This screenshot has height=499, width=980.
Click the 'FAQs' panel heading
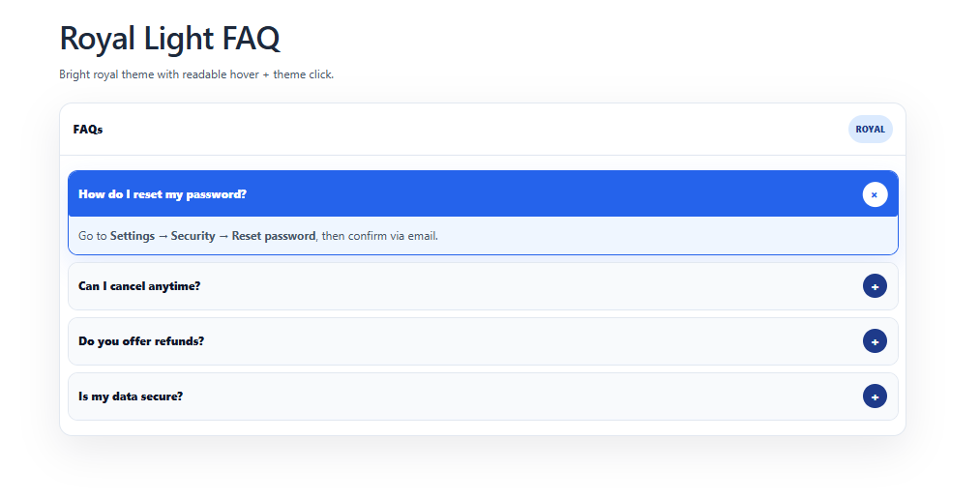click(x=88, y=130)
